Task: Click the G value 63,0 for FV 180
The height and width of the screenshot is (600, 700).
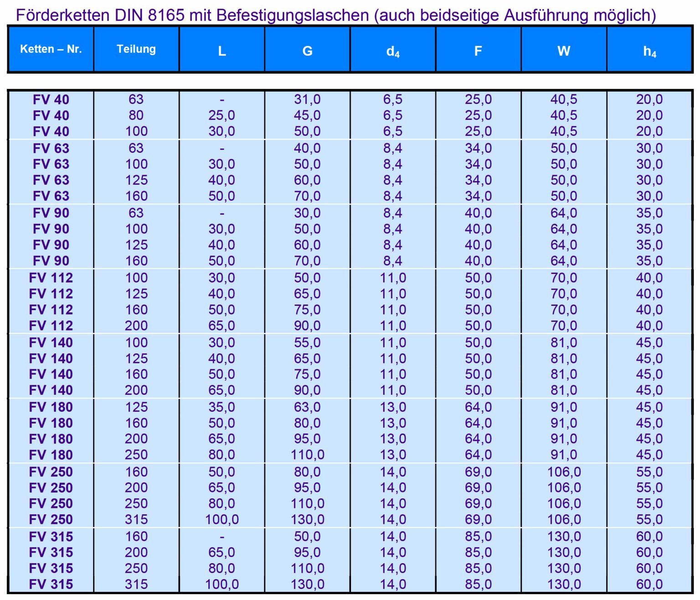Action: point(307,407)
